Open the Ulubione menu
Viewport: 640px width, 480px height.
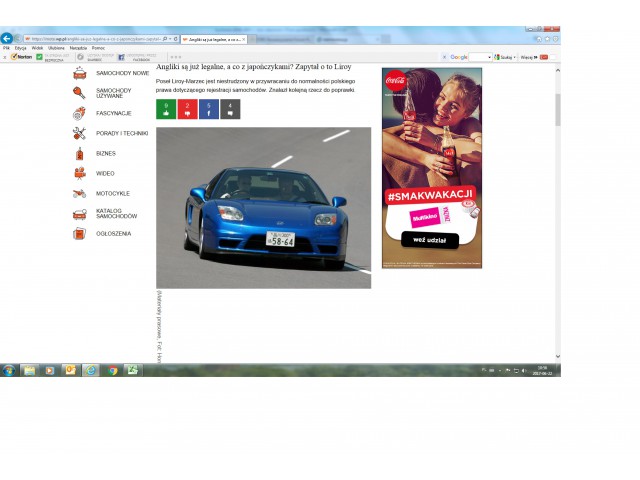(x=55, y=47)
